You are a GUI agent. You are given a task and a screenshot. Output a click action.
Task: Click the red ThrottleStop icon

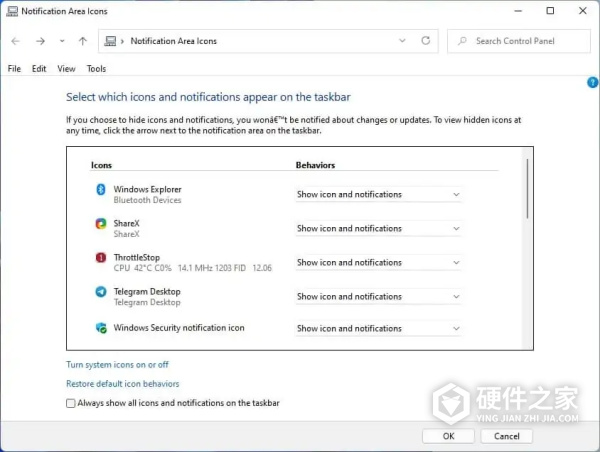[x=100, y=258]
